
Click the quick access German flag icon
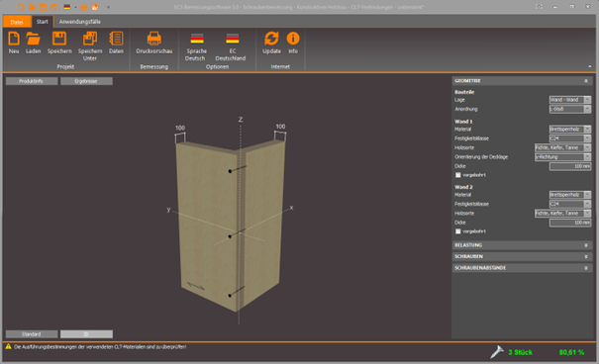(x=67, y=7)
